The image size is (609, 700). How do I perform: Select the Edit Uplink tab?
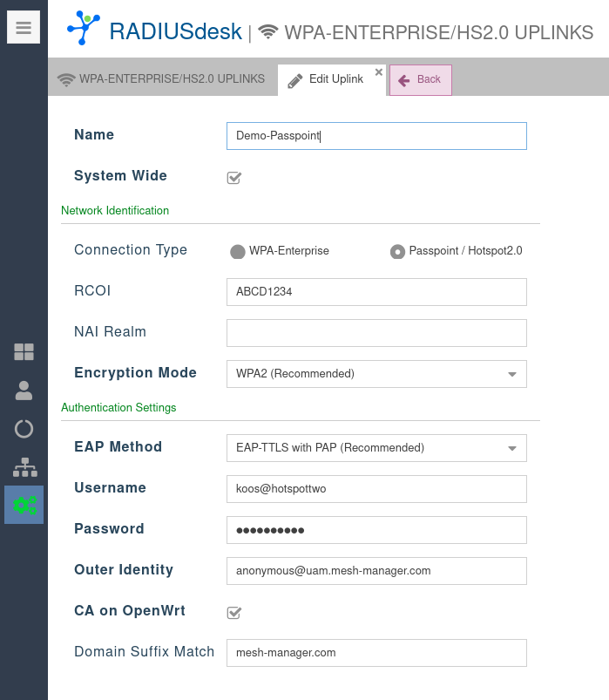tap(327, 79)
